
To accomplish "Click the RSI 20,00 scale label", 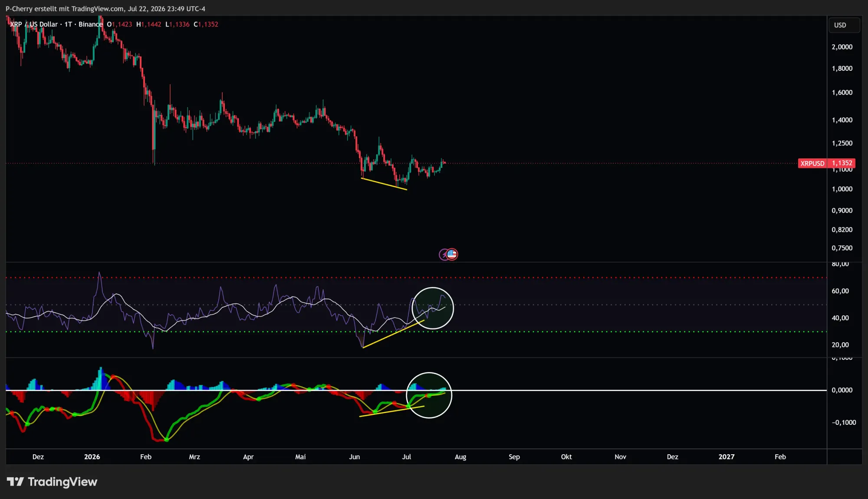I will pos(840,345).
